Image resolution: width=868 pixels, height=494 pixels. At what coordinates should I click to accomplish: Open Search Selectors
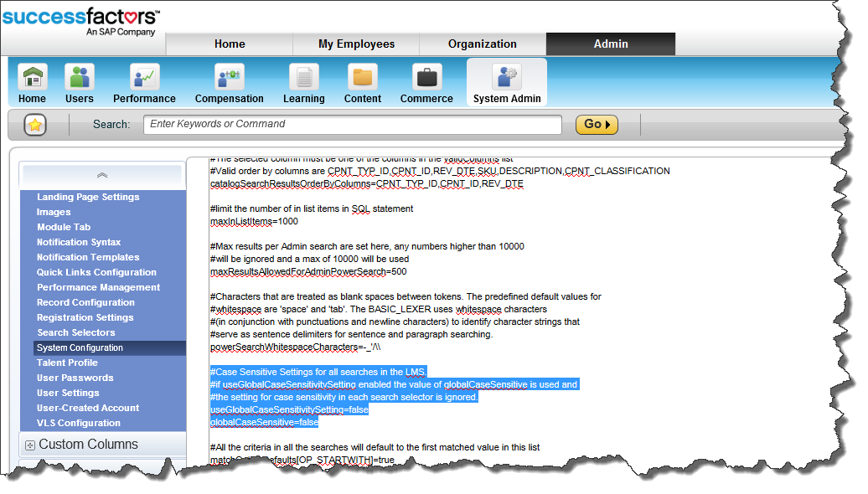76,332
